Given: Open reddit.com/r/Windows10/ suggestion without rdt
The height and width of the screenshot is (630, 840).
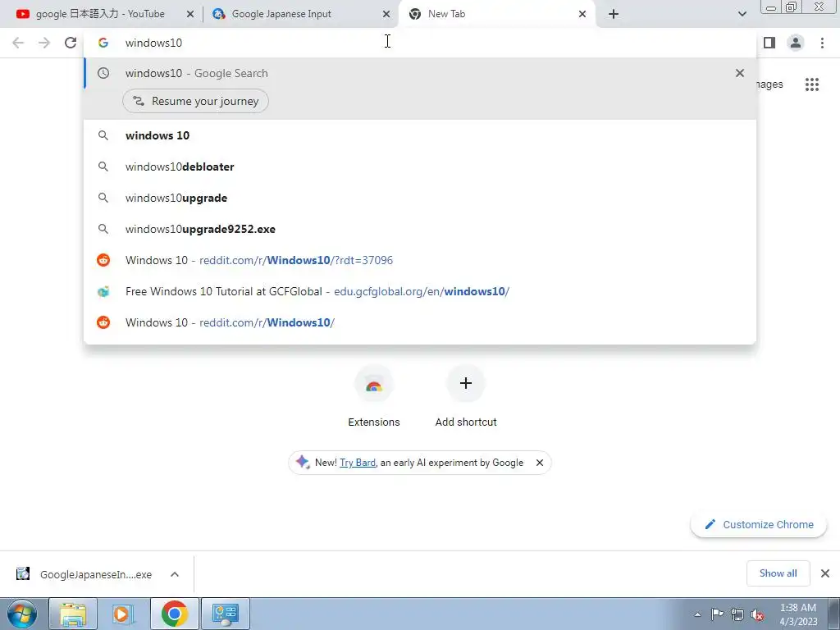Looking at the screenshot, I should point(420,322).
